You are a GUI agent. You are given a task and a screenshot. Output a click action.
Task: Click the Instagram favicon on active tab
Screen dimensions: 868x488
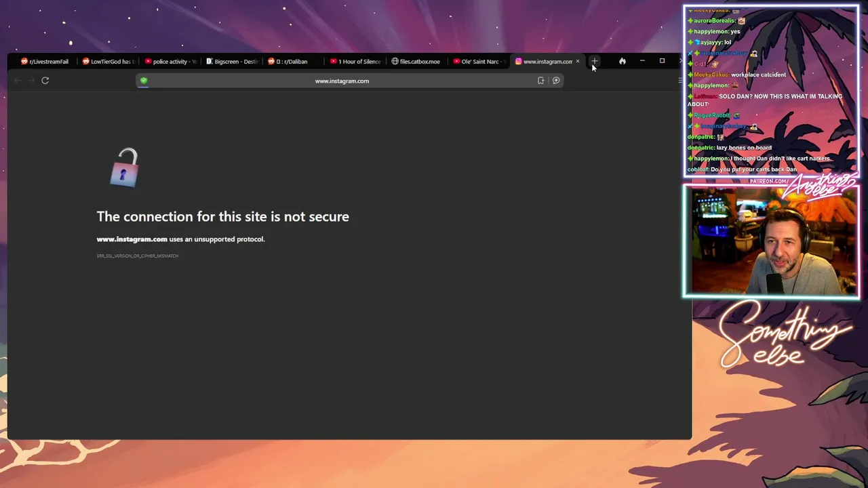(x=518, y=62)
